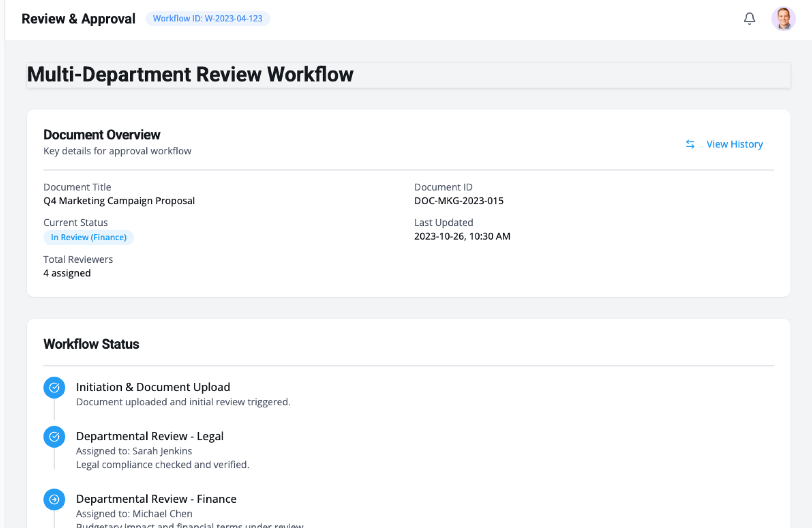
Task: Click Q4 Marketing Campaign Proposal title
Action: (119, 201)
